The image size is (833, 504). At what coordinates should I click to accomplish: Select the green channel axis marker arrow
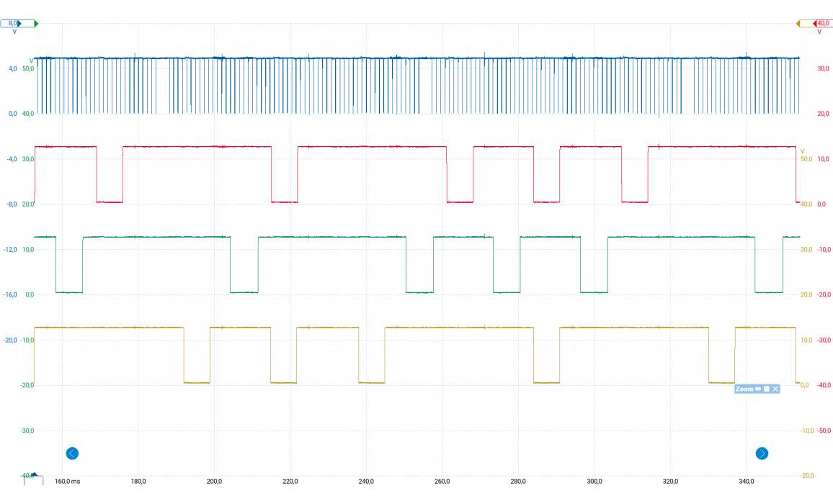(35, 24)
